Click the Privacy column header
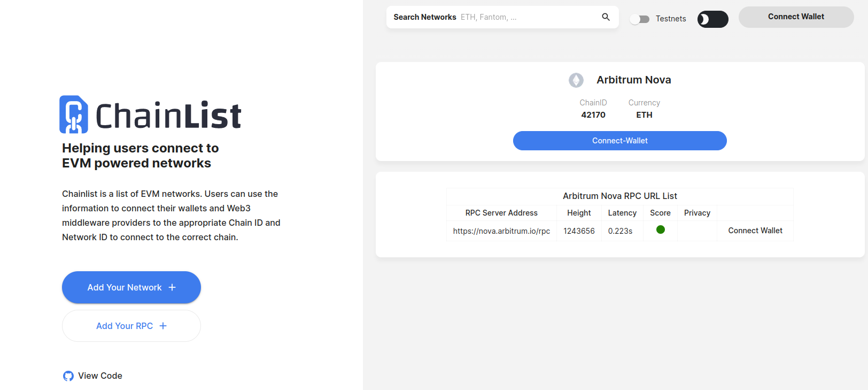 (x=697, y=213)
